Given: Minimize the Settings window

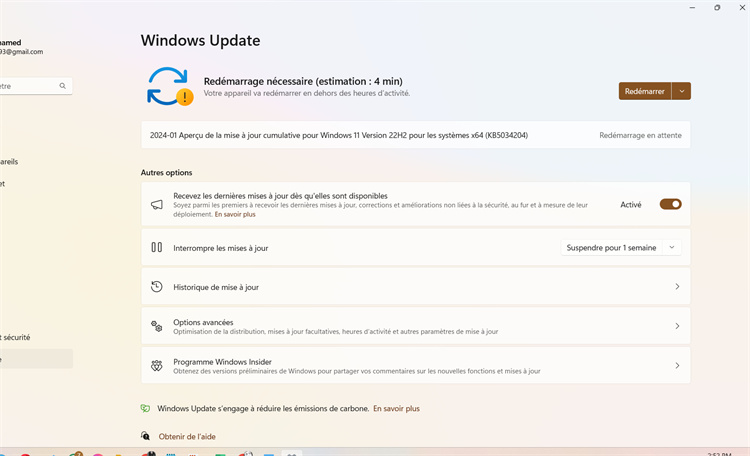Looking at the screenshot, I should coord(692,8).
